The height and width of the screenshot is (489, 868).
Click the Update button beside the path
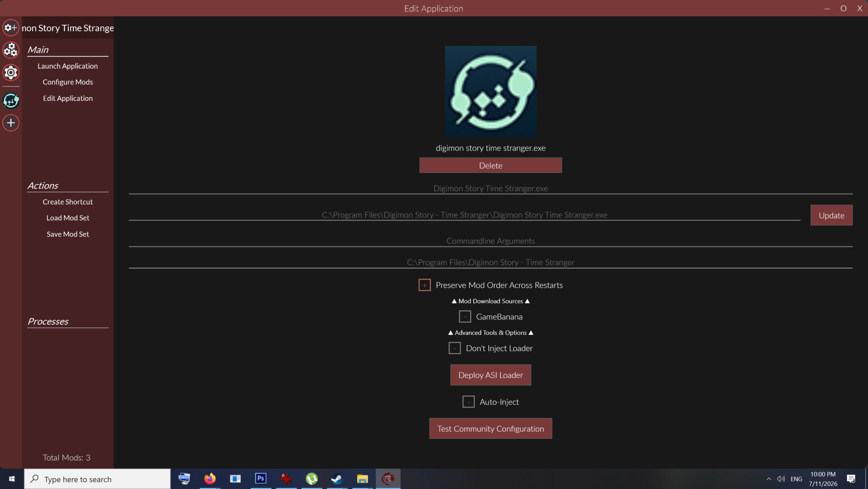[831, 215]
